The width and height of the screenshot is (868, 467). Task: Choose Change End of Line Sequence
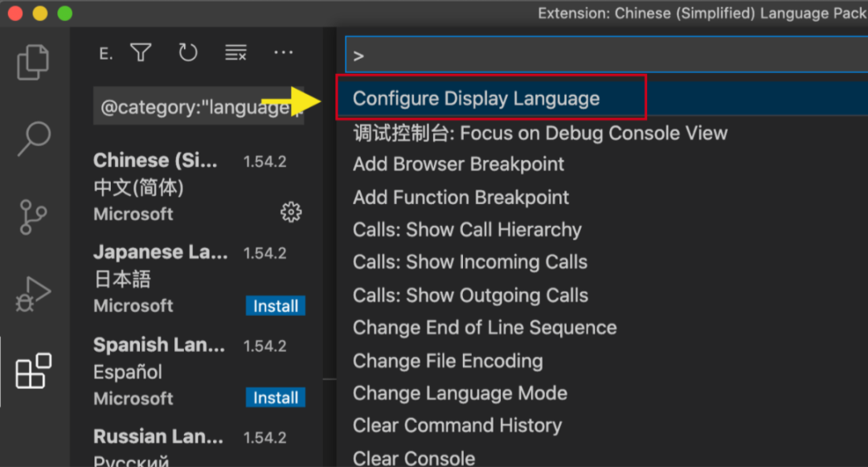(x=602, y=328)
